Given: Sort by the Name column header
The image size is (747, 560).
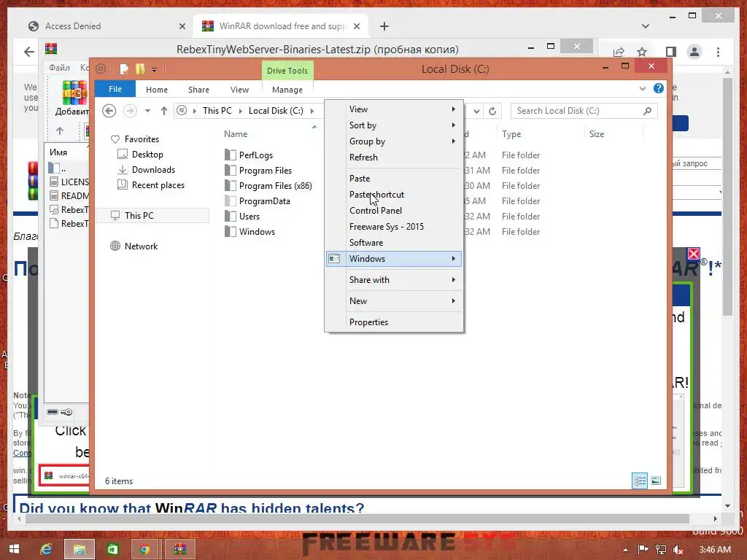Looking at the screenshot, I should point(236,134).
